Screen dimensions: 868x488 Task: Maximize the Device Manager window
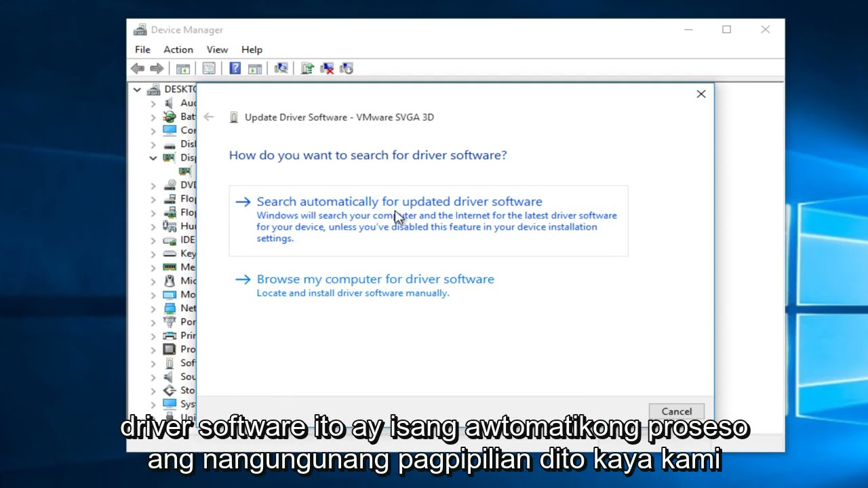pyautogui.click(x=727, y=30)
